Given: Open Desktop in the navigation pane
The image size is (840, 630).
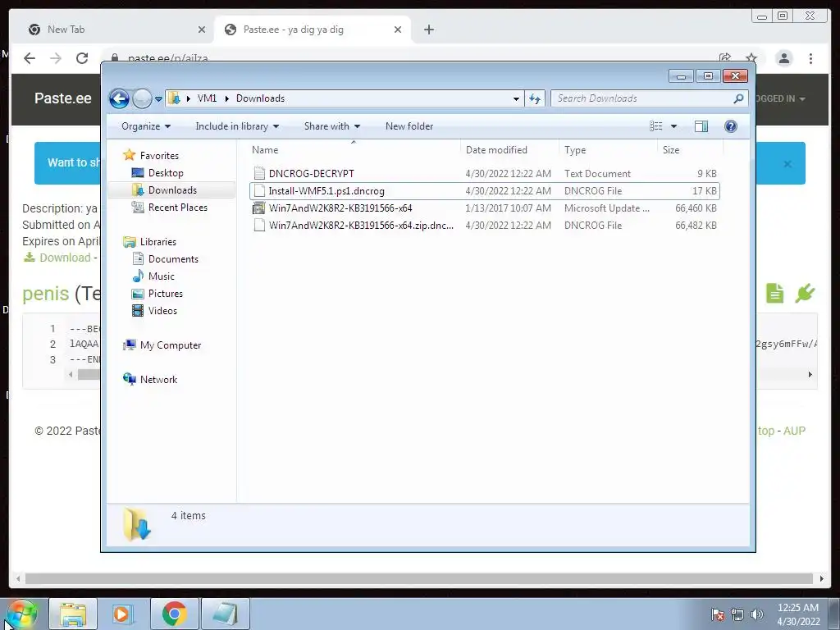Looking at the screenshot, I should (166, 173).
